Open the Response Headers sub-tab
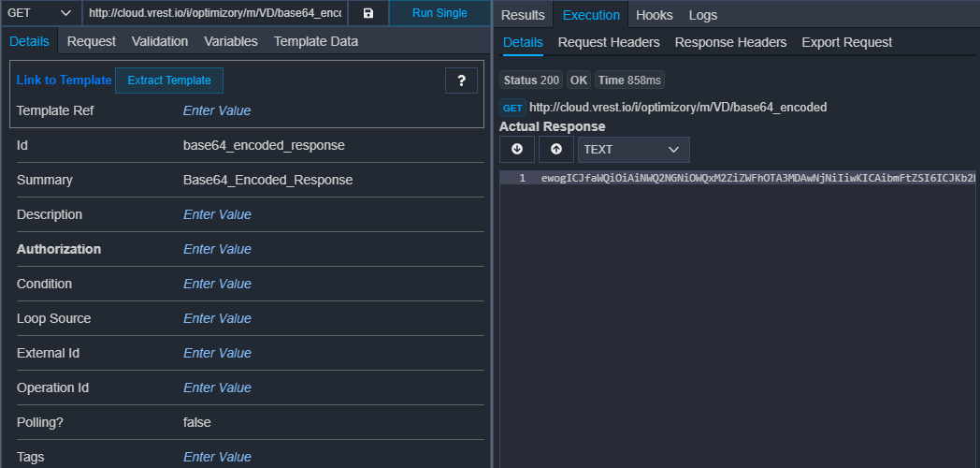 point(730,42)
